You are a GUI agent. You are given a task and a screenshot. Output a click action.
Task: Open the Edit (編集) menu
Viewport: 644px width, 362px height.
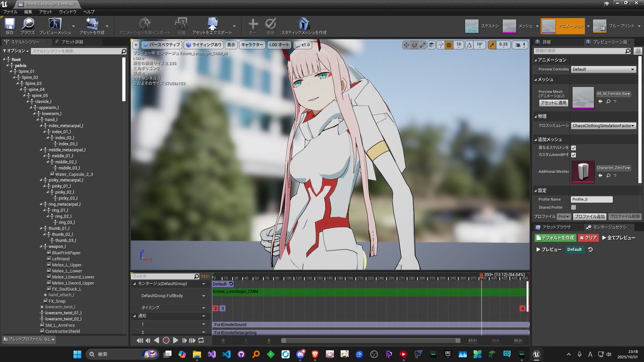pyautogui.click(x=28, y=11)
